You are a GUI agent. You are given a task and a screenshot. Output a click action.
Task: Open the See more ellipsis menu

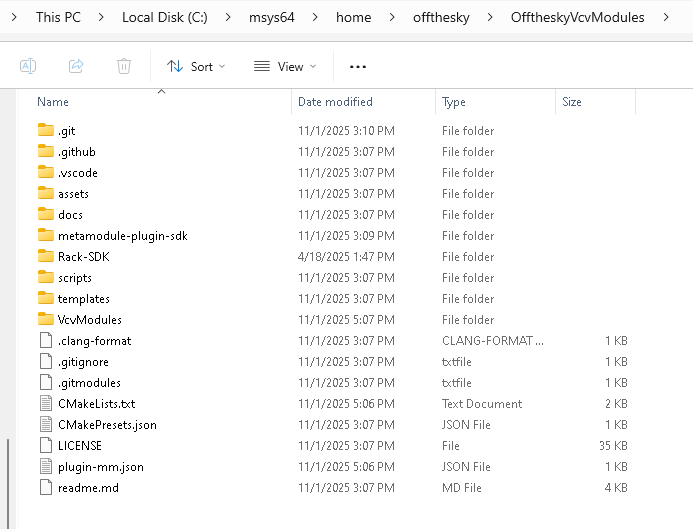[x=358, y=67]
